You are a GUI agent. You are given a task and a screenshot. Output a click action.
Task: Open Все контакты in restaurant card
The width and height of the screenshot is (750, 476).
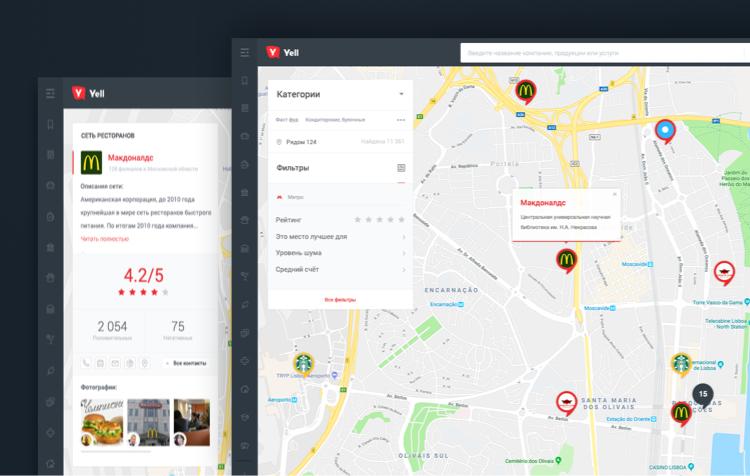point(188,363)
